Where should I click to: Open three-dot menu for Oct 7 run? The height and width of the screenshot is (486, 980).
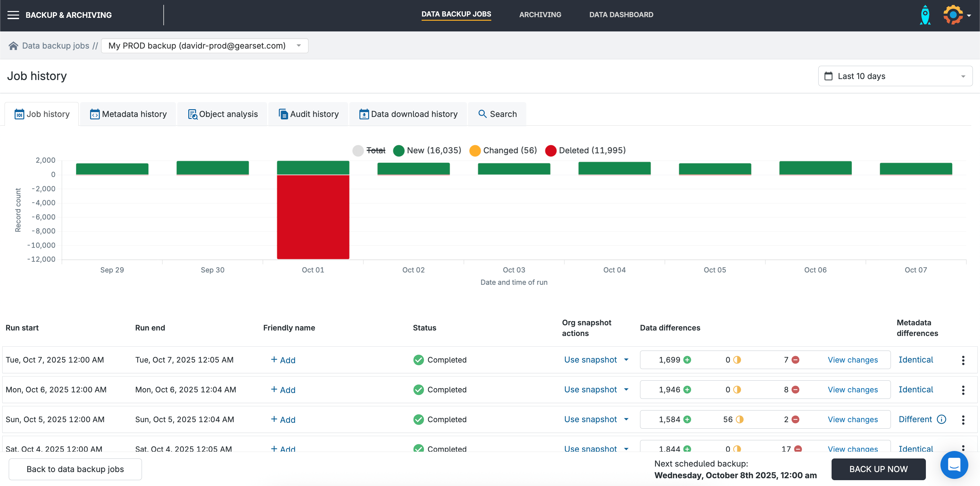coord(963,360)
